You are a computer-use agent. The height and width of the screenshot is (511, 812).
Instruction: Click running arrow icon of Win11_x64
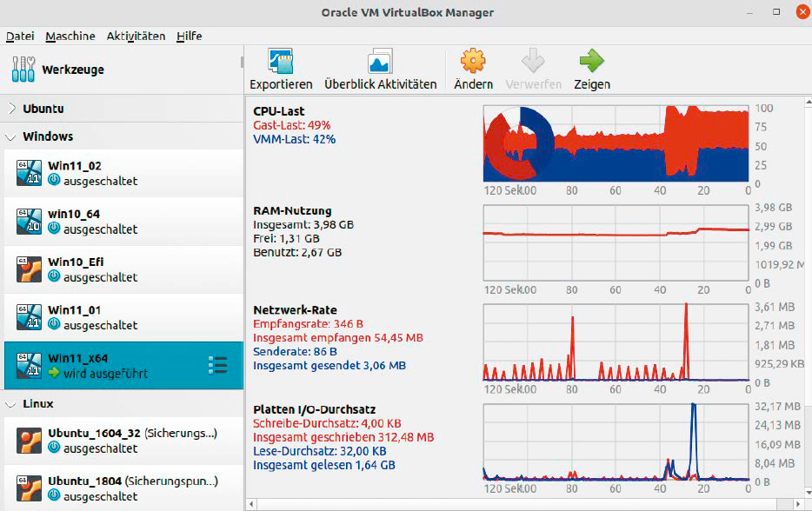pyautogui.click(x=54, y=373)
